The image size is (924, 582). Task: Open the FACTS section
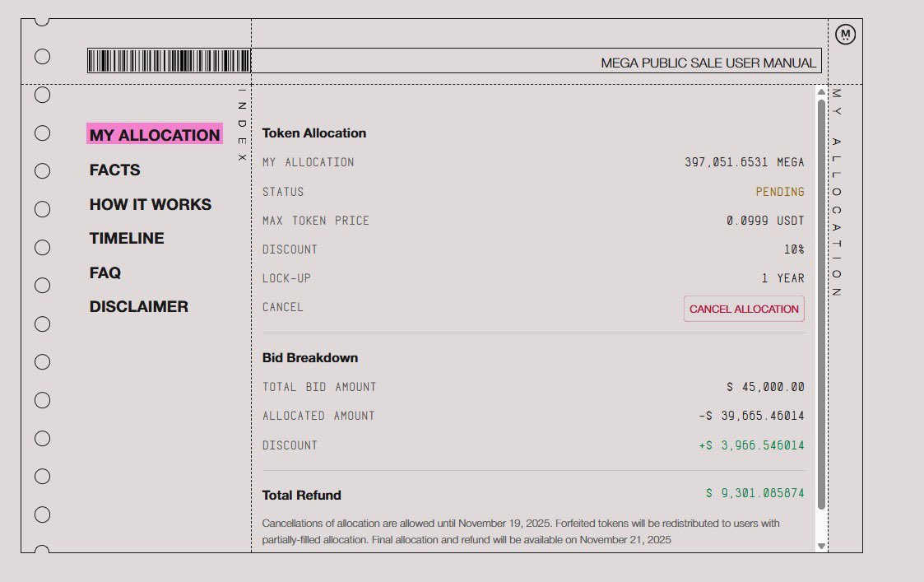pyautogui.click(x=115, y=170)
